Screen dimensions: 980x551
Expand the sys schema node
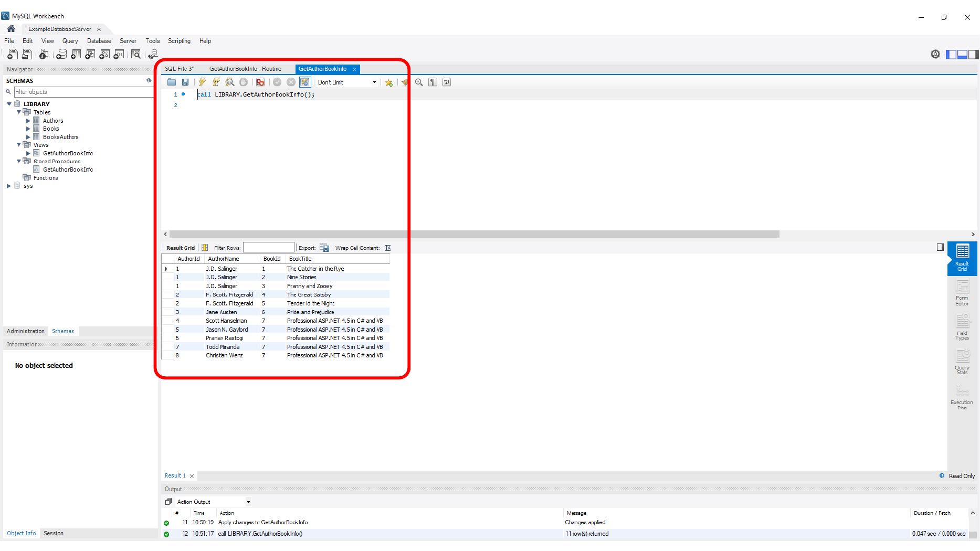pyautogui.click(x=9, y=186)
